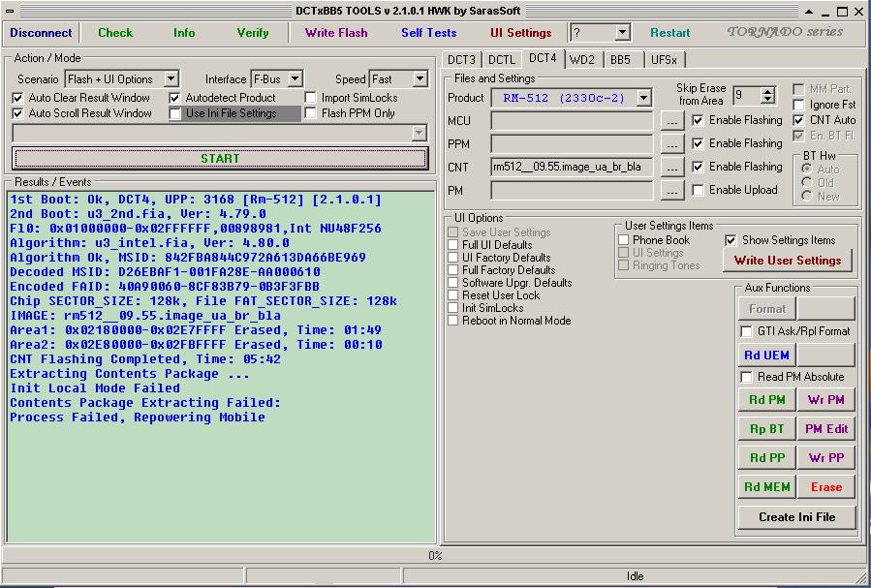Open the question mark dropdown in toolbar
Screen dimensions: 871x588
[x=622, y=33]
